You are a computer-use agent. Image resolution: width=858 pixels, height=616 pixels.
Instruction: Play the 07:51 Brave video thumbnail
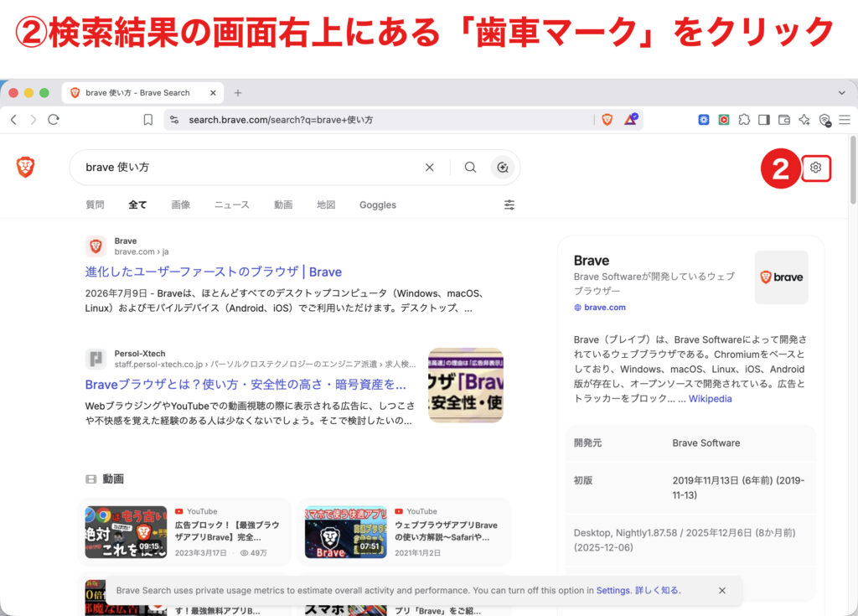[x=346, y=531]
